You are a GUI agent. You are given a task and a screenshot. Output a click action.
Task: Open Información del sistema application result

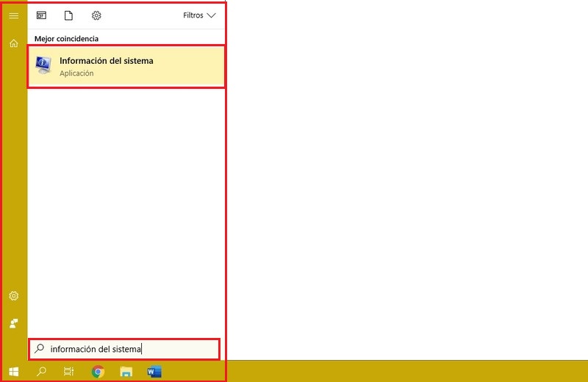pos(126,67)
